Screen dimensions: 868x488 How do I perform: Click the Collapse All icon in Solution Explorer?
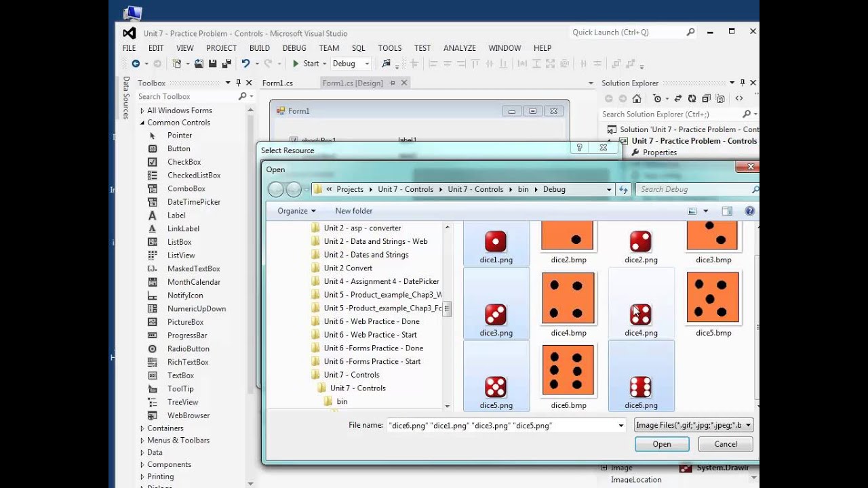[x=706, y=98]
